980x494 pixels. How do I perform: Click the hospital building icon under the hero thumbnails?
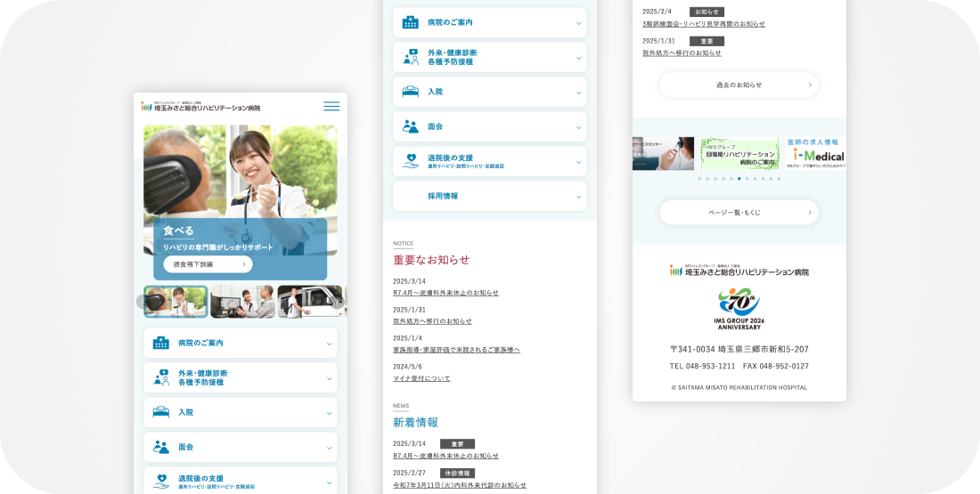pyautogui.click(x=160, y=343)
